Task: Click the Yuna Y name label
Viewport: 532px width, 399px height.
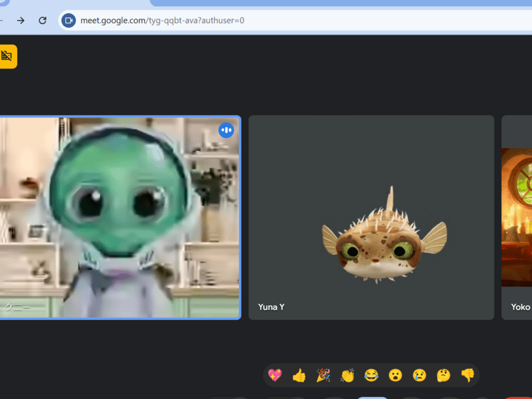Action: coord(271,307)
